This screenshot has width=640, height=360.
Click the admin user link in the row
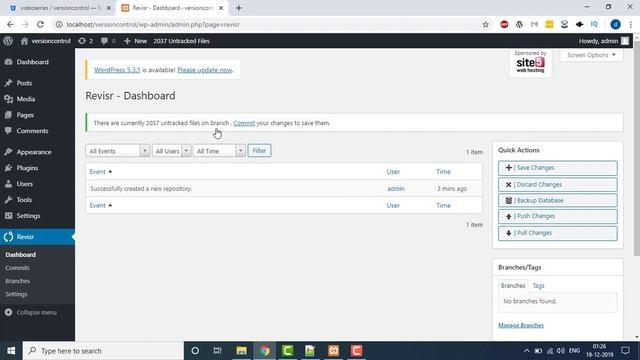(396, 189)
